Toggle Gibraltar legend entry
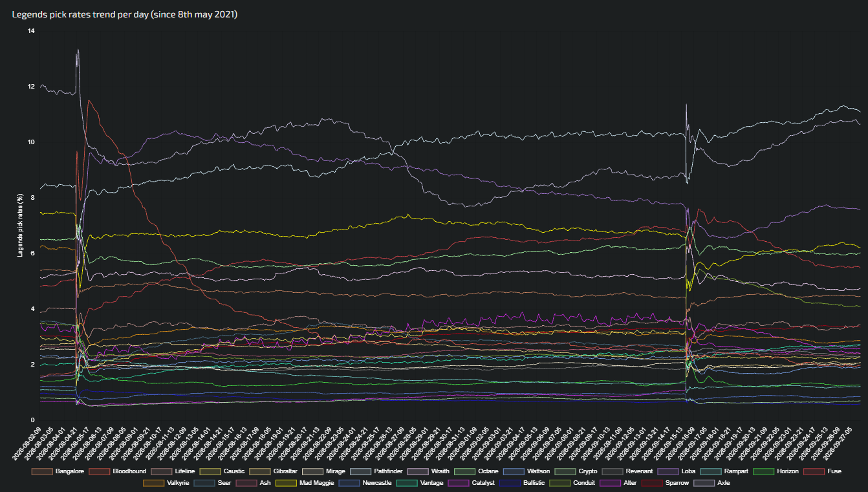This screenshot has width=868, height=492. pyautogui.click(x=273, y=471)
